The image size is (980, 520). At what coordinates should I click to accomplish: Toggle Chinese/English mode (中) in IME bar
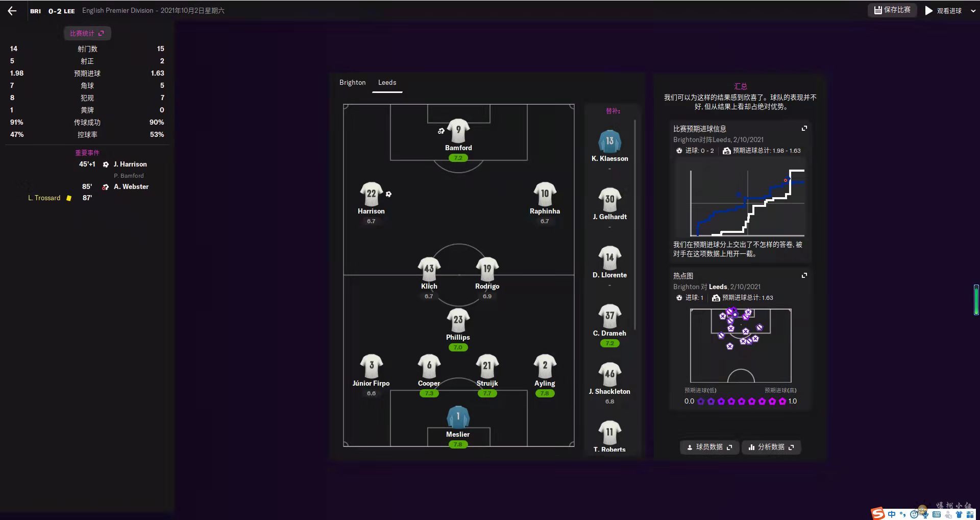pyautogui.click(x=892, y=514)
